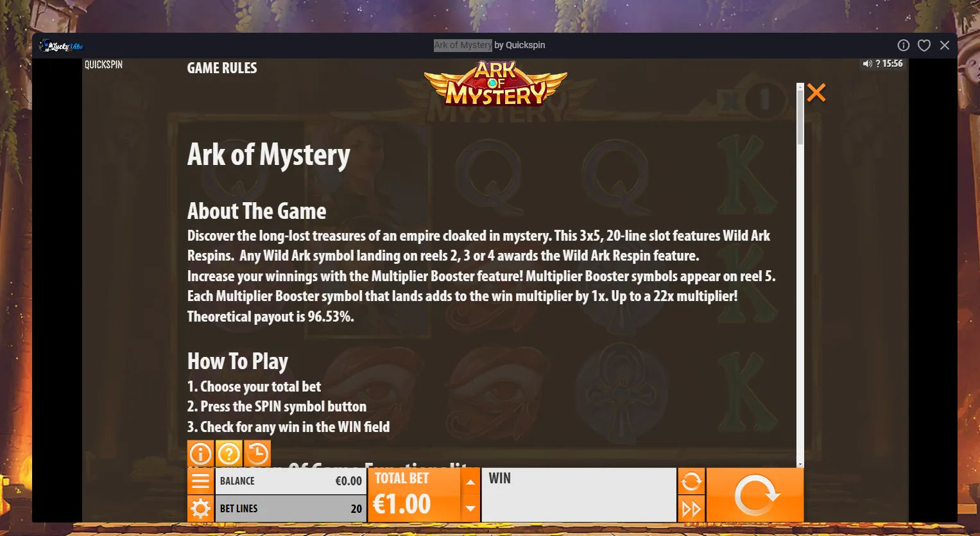Image resolution: width=980 pixels, height=536 pixels.
Task: Click the Quickspin provider link in title
Action: [525, 45]
